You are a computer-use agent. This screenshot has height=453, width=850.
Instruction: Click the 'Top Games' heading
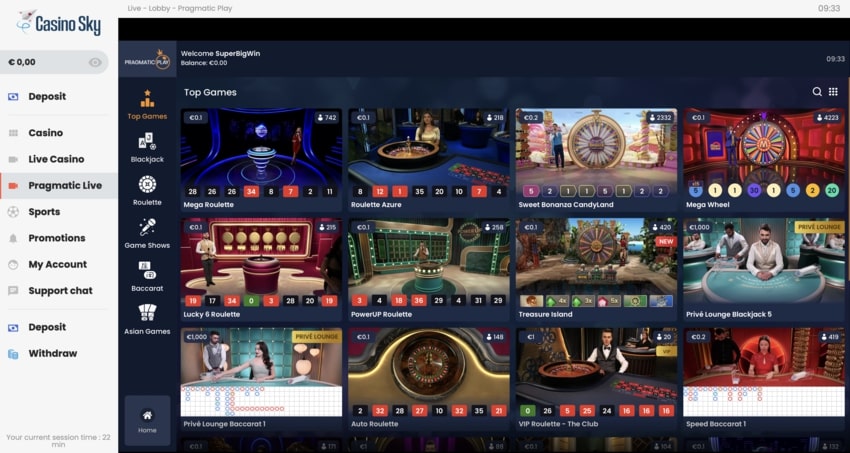point(210,92)
